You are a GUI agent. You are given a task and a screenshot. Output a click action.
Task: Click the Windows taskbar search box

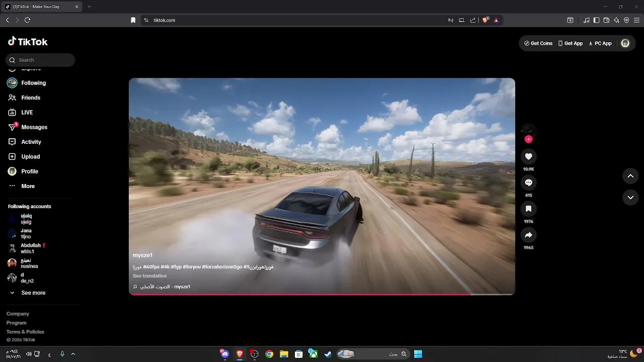(372, 354)
